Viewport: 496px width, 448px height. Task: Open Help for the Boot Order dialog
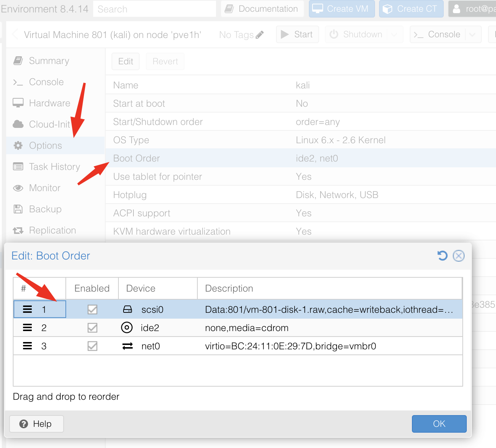pos(37,424)
